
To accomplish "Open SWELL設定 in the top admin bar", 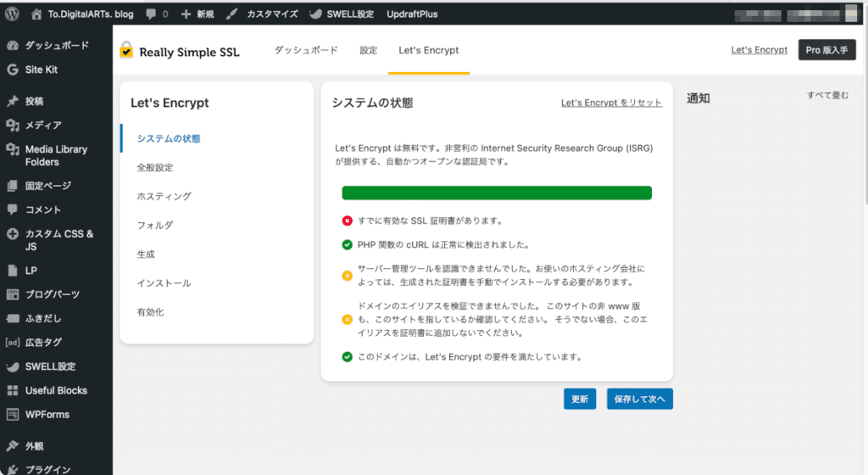I will pyautogui.click(x=342, y=14).
